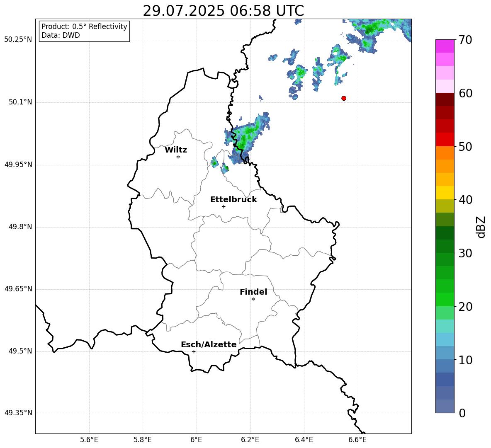Image resolution: width=491 pixels, height=448 pixels.
Task: Click the Ettelbruck city label
Action: click(x=233, y=200)
